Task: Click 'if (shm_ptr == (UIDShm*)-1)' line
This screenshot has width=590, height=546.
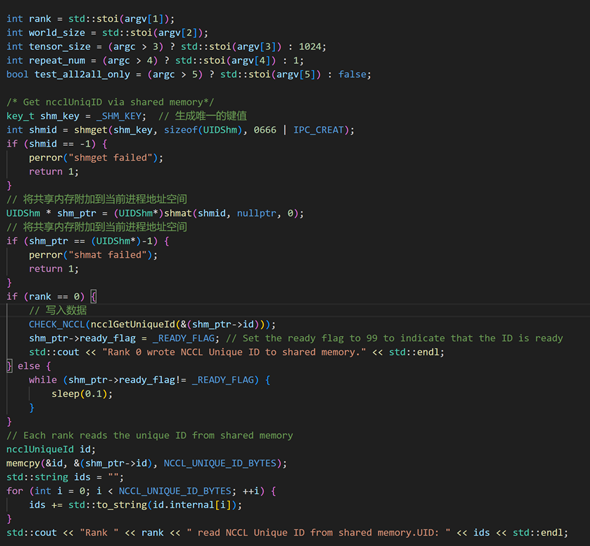Action: point(88,241)
